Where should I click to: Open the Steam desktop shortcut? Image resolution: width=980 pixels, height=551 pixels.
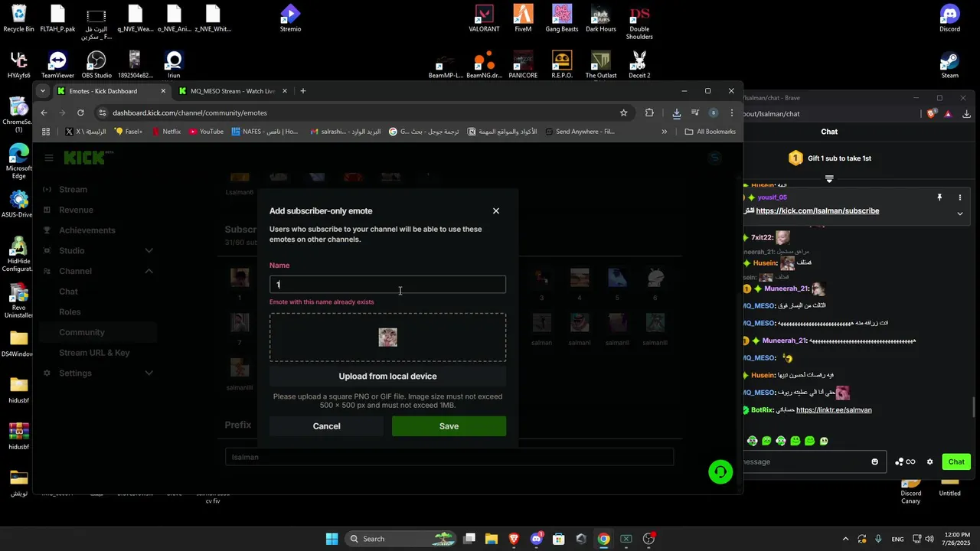tap(949, 65)
